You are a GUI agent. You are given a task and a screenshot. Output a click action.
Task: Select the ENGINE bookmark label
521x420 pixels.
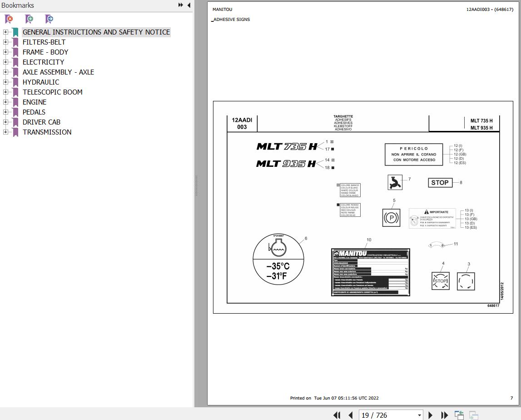click(35, 102)
